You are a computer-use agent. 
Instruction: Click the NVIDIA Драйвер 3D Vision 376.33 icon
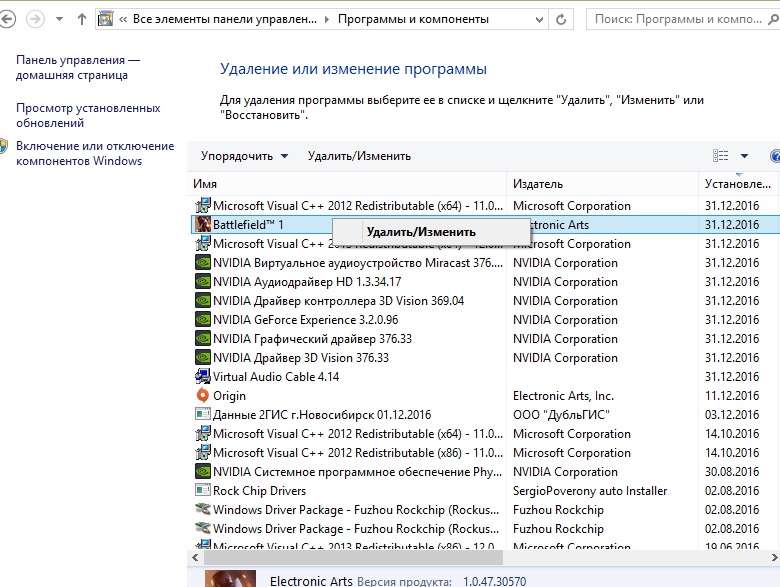click(203, 357)
